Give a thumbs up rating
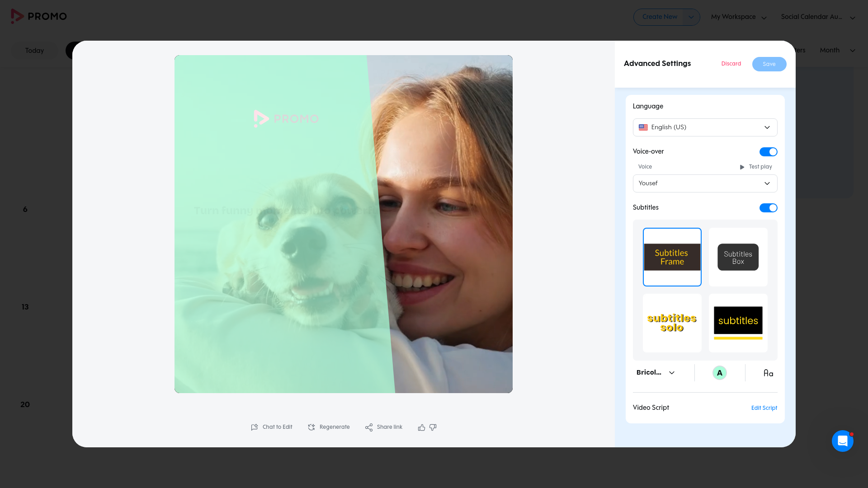868x488 pixels. 421,427
